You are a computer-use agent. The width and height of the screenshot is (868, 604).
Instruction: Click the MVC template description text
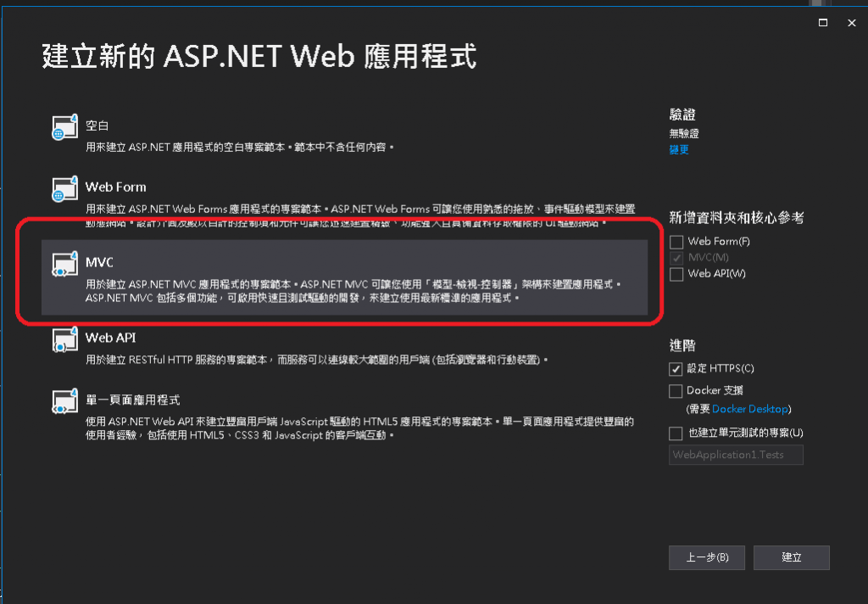click(353, 291)
